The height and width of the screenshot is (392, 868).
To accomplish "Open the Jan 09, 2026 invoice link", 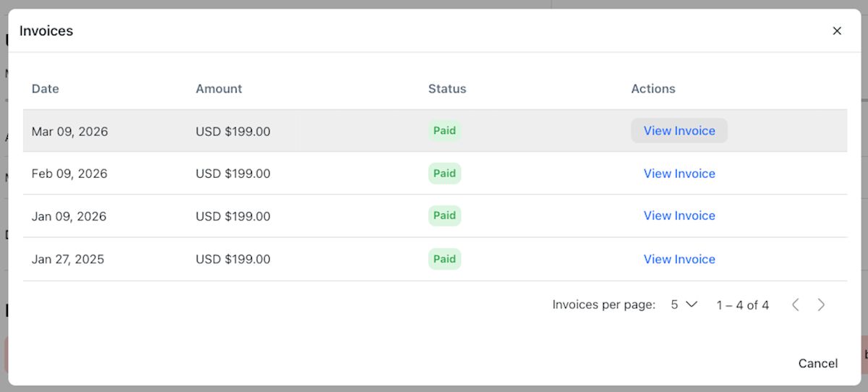I will point(679,216).
